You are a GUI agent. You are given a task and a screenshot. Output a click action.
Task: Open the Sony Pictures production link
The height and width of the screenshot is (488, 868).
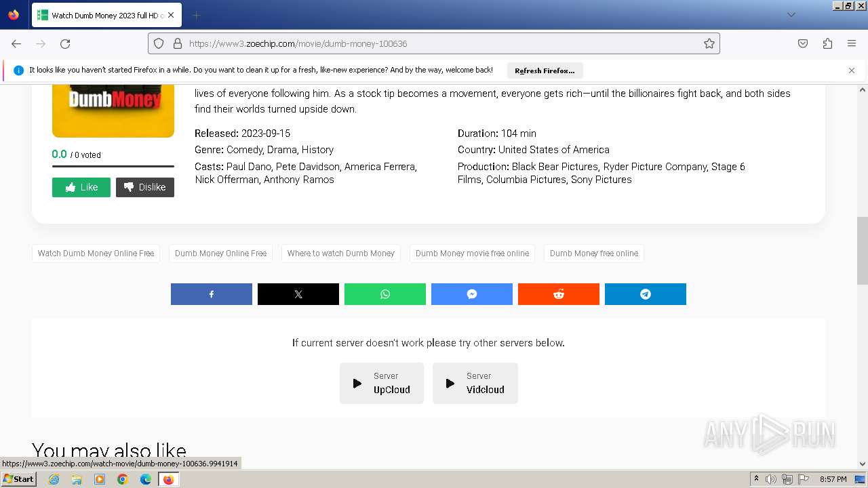(x=601, y=180)
